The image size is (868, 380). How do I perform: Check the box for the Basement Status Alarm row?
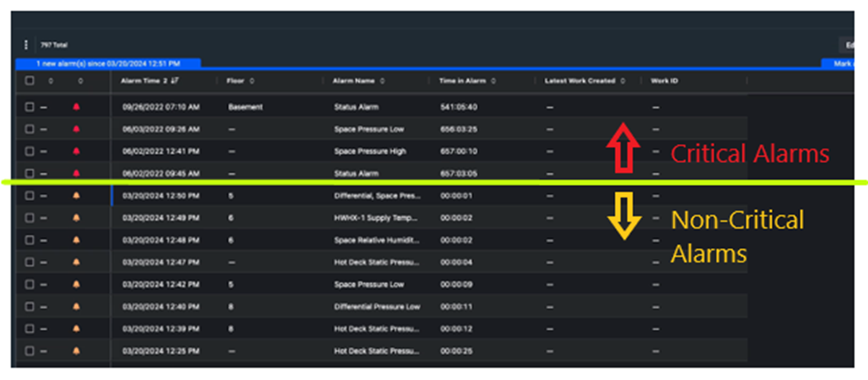[30, 108]
